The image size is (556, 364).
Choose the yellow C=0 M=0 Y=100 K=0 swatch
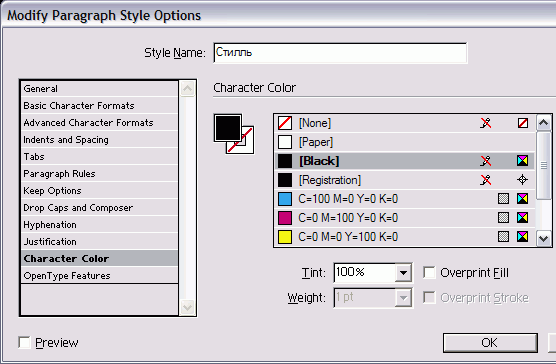tap(405, 236)
